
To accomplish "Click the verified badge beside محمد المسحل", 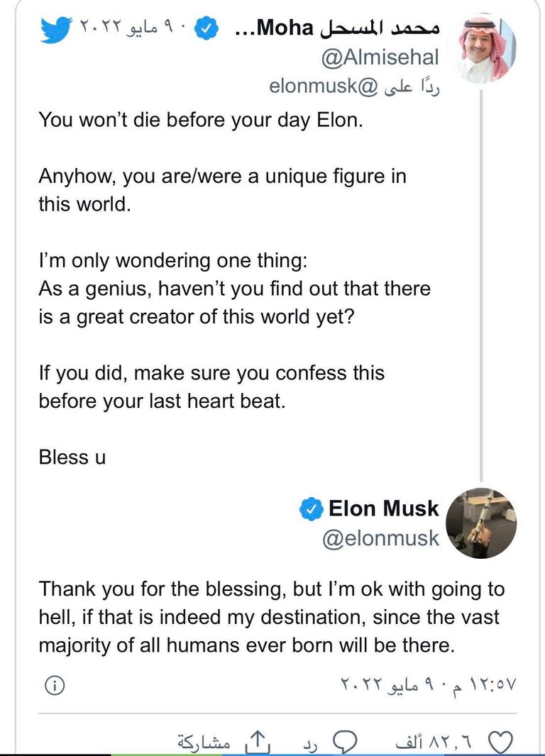I will click(206, 28).
